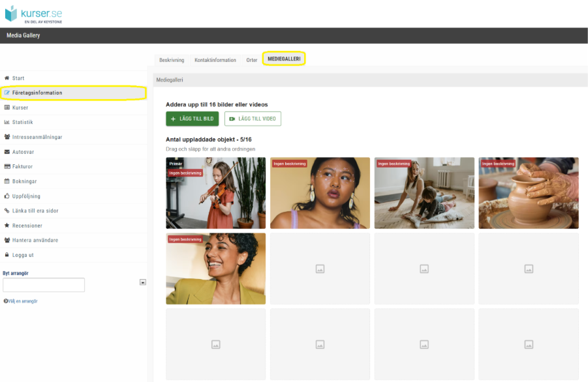Open the Kontaktinformation tab

[215, 60]
